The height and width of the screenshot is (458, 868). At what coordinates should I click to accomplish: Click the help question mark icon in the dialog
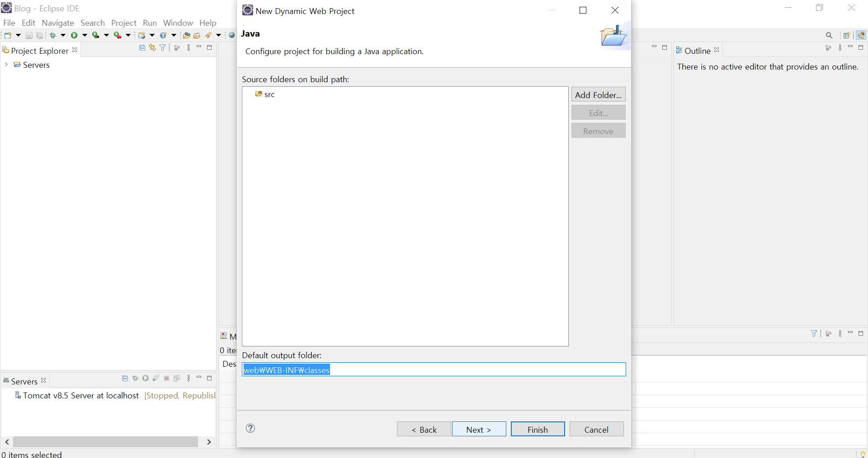pyautogui.click(x=250, y=428)
